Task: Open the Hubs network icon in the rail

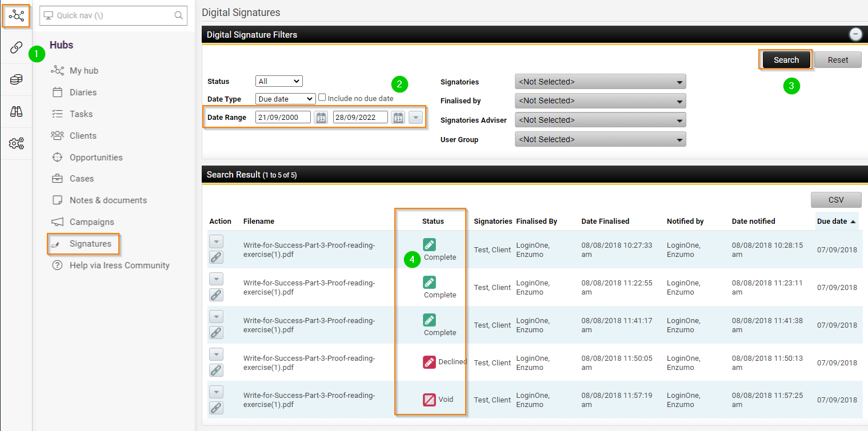Action: (16, 15)
